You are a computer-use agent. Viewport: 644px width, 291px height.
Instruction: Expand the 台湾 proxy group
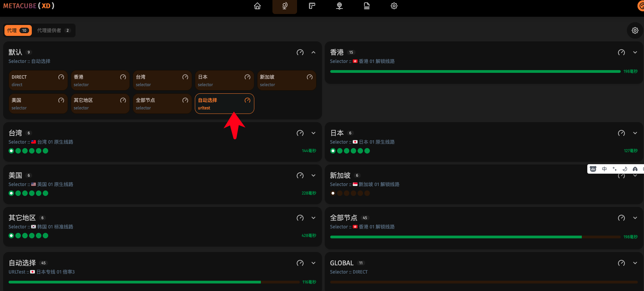(313, 133)
